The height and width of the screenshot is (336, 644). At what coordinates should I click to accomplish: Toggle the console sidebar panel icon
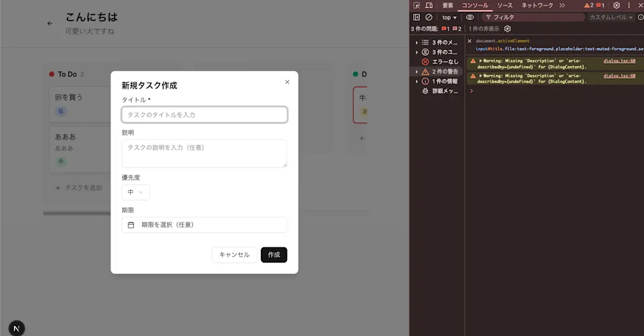tap(416, 17)
